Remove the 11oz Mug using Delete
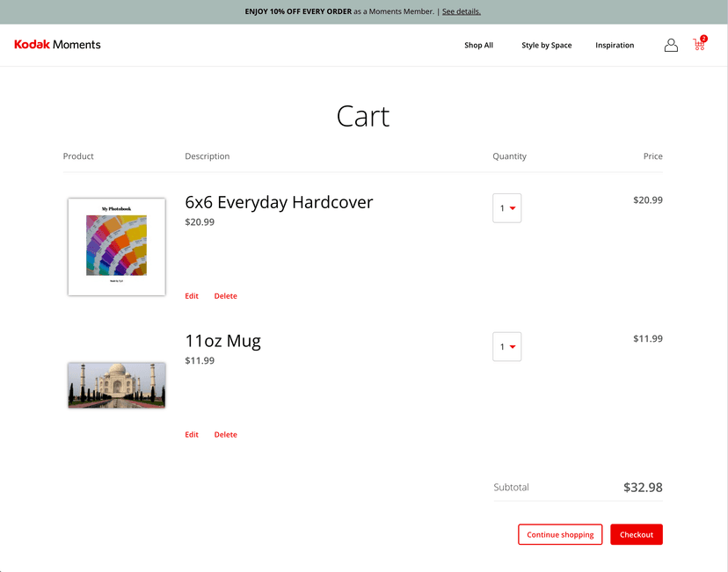This screenshot has height=572, width=728. tap(225, 435)
